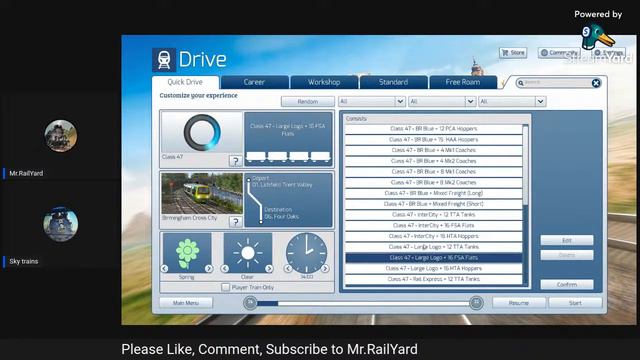Viewport: 640px width, 360px height.
Task: Click the left round progress bar end icon
Action: (250, 303)
